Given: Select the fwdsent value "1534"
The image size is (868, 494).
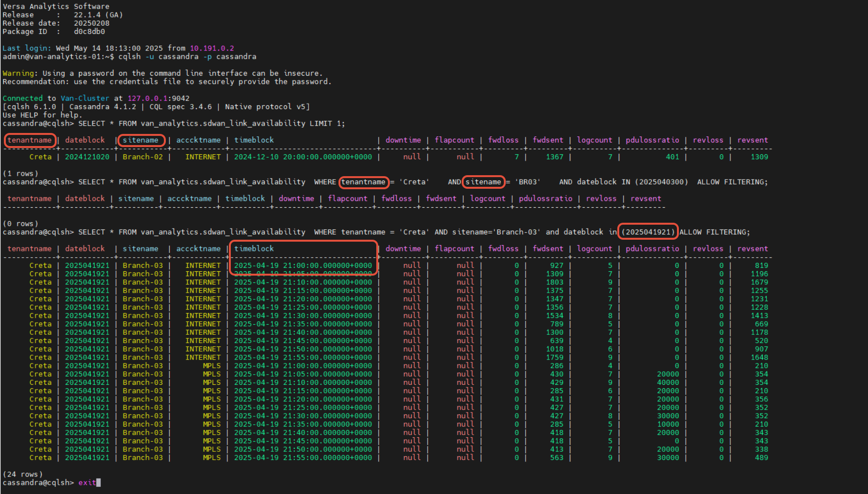Looking at the screenshot, I should click(555, 315).
